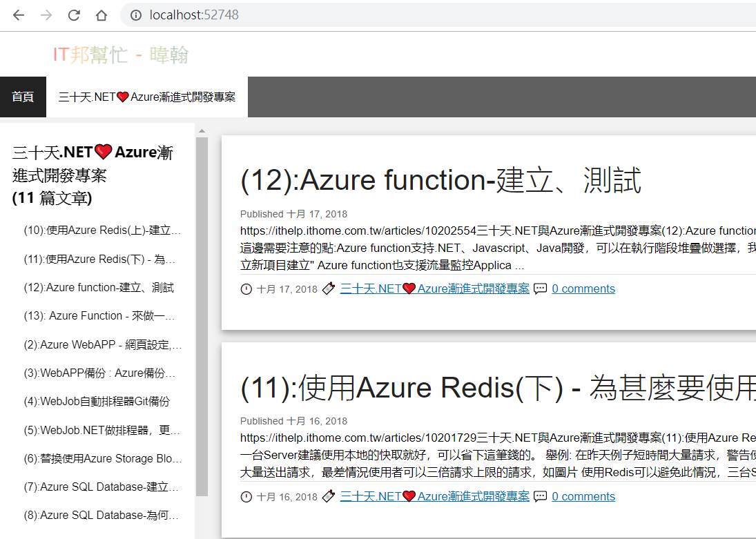This screenshot has height=539, width=756.
Task: Click the comment bubble icon in (11) post
Action: tap(541, 497)
